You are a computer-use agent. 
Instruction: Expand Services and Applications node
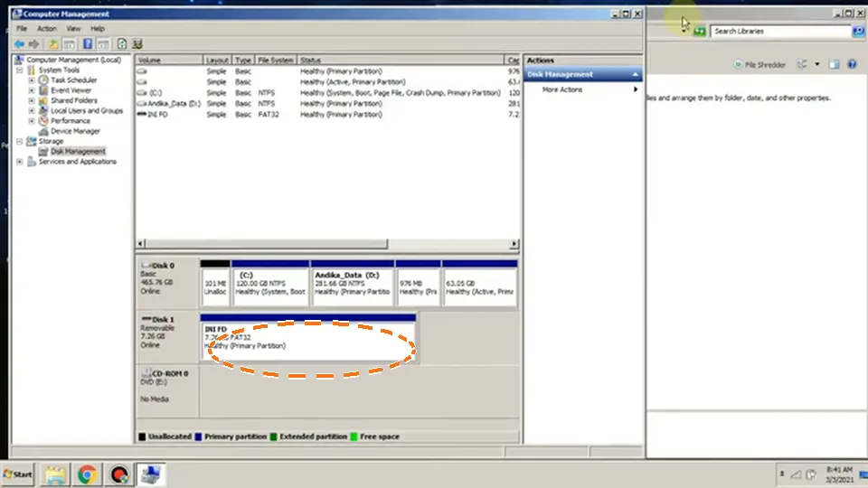(x=20, y=162)
